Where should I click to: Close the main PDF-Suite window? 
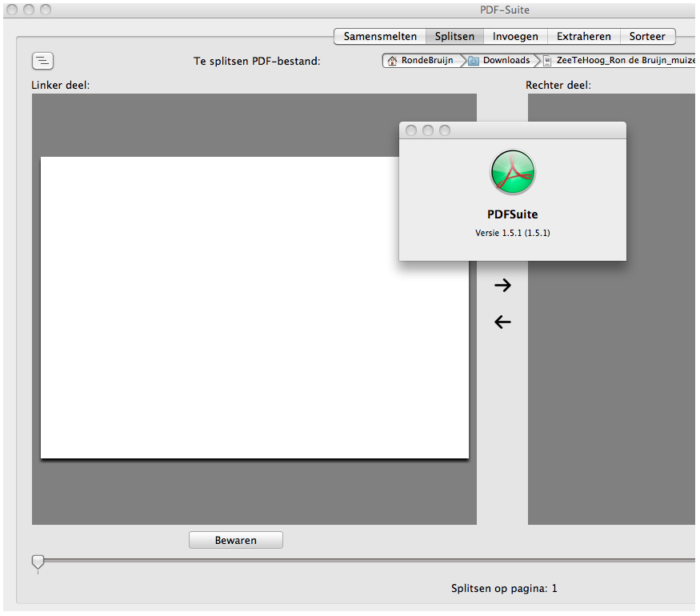12,10
